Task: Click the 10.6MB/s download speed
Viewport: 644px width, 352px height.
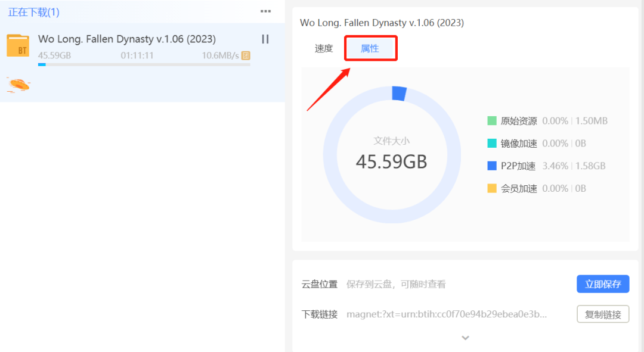Action: click(x=220, y=55)
